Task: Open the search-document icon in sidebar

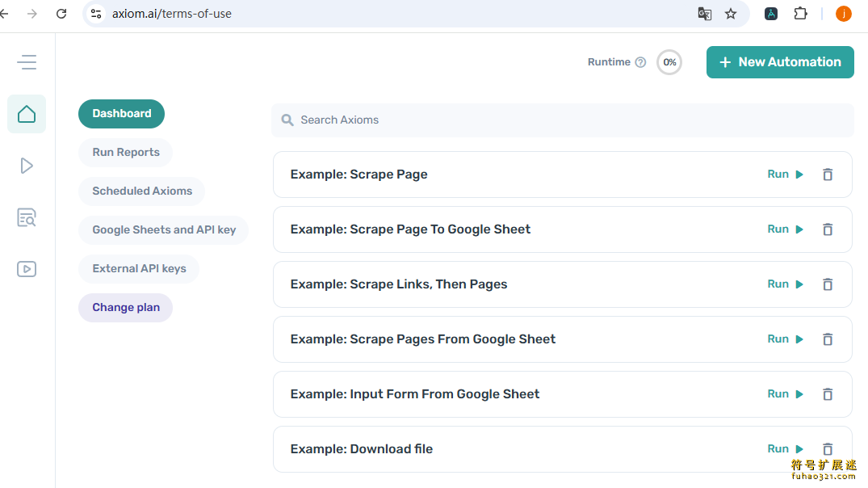Action: pos(27,217)
